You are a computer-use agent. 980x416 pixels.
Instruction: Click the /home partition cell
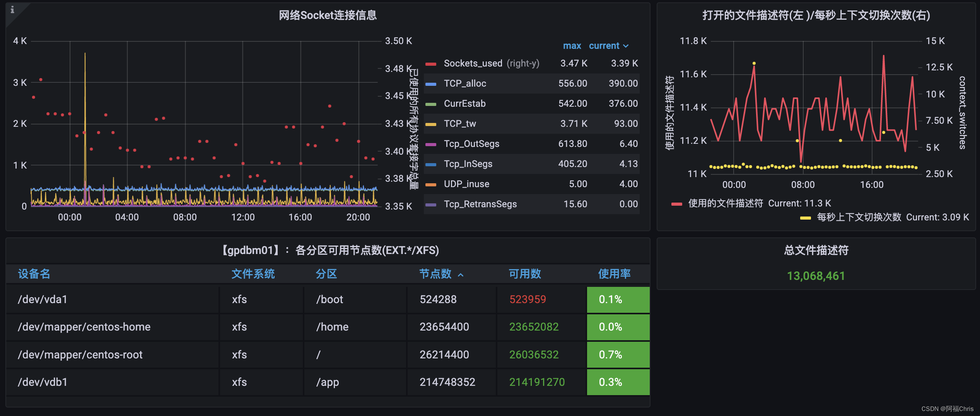coord(355,327)
